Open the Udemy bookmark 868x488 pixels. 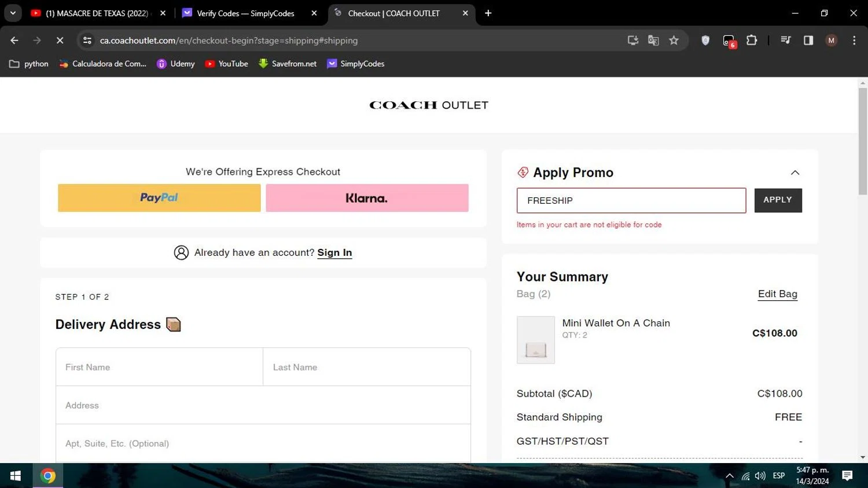tap(176, 64)
